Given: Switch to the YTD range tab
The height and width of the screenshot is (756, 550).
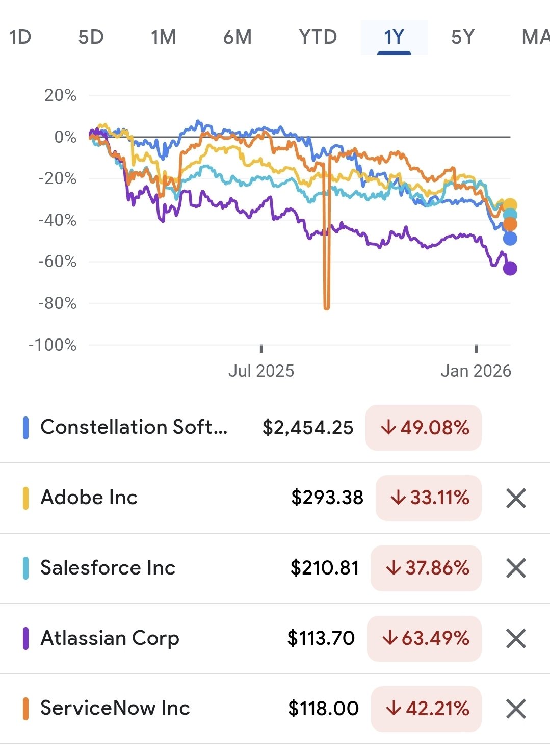Looking at the screenshot, I should point(318,37).
